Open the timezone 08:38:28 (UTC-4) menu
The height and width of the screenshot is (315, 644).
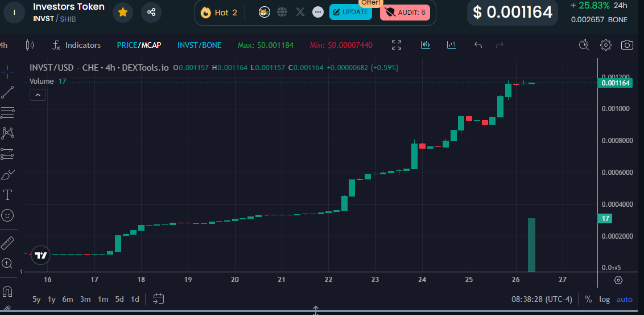542,300
